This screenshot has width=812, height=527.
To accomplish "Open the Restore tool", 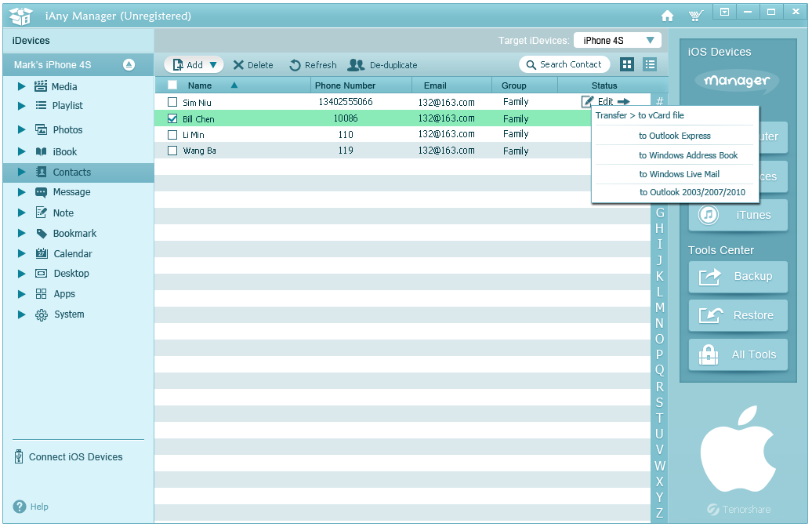I will click(738, 315).
